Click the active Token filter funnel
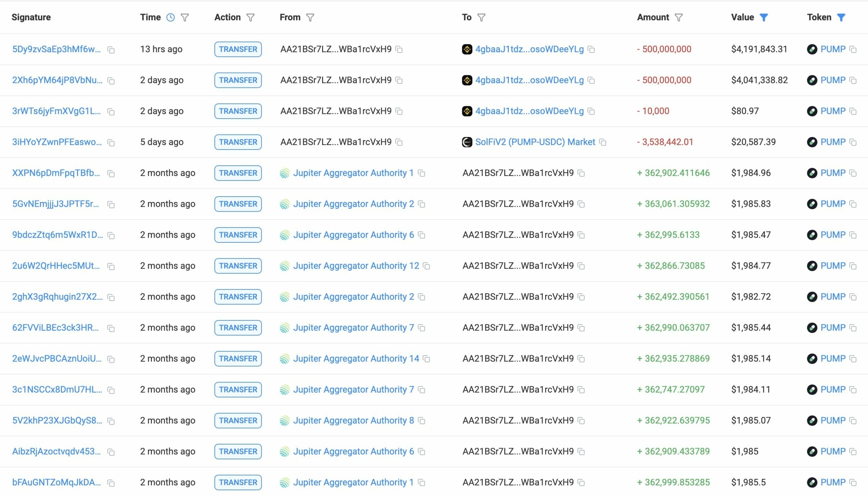 [841, 17]
